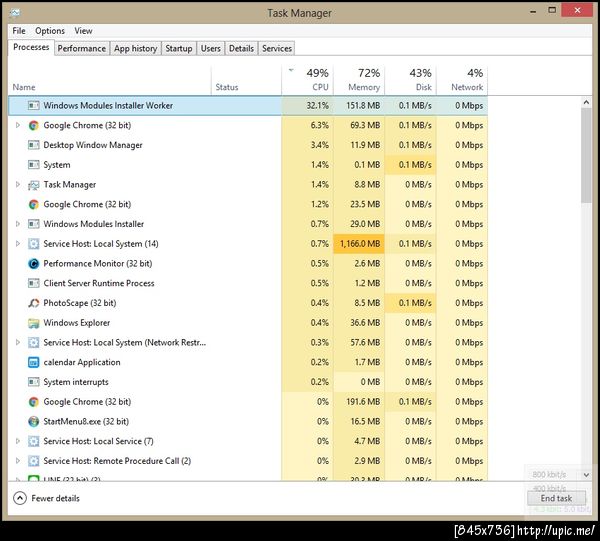Select the Processes tab
The width and height of the screenshot is (600, 541).
31,47
